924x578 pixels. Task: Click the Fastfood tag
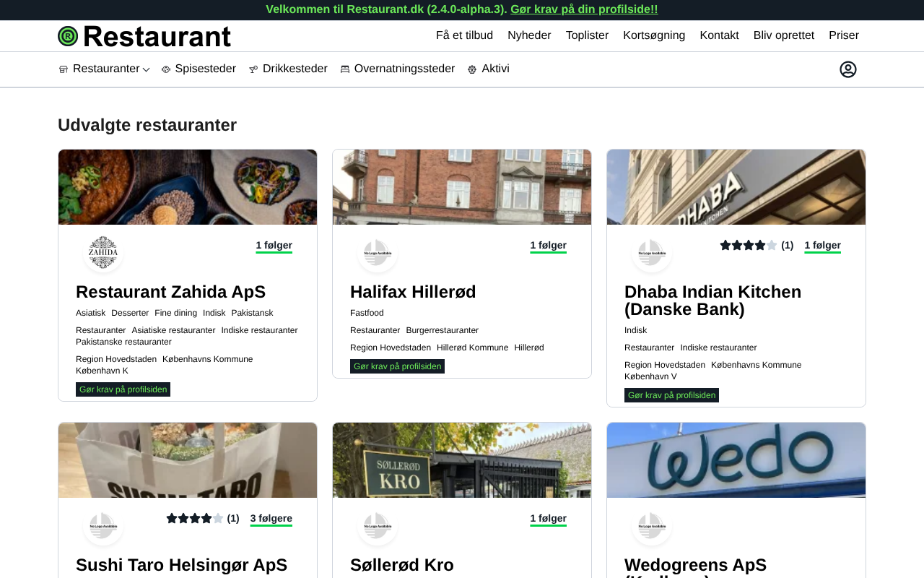367,313
